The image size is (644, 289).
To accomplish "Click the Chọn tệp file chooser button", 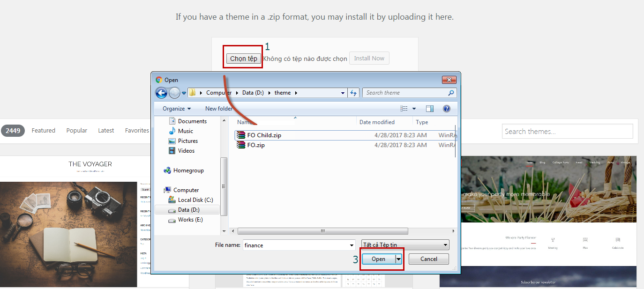I will [x=243, y=59].
